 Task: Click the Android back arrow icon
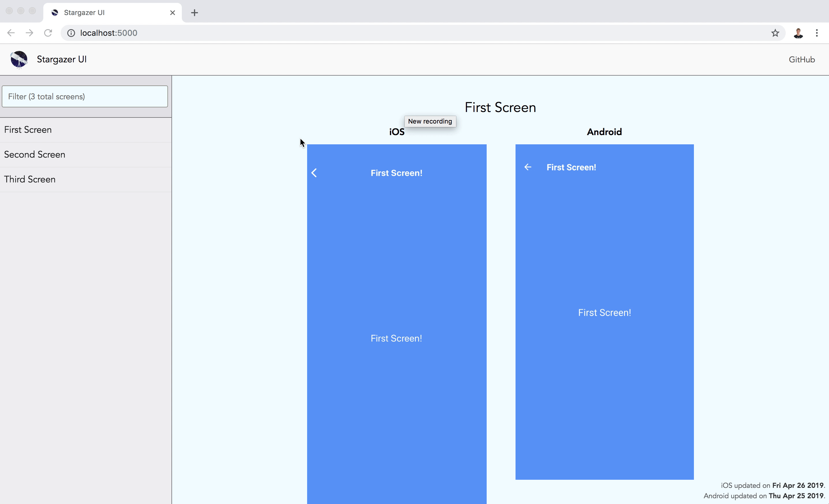pyautogui.click(x=528, y=167)
